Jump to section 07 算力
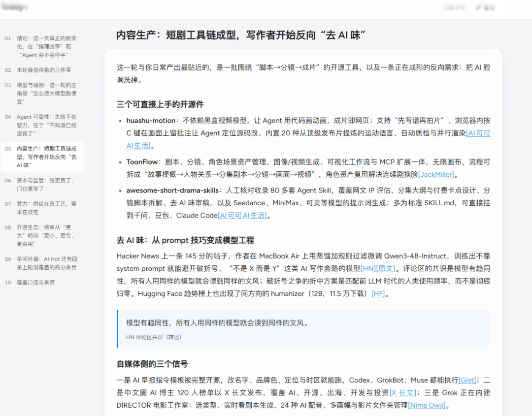The width and height of the screenshot is (532, 416). point(42,208)
